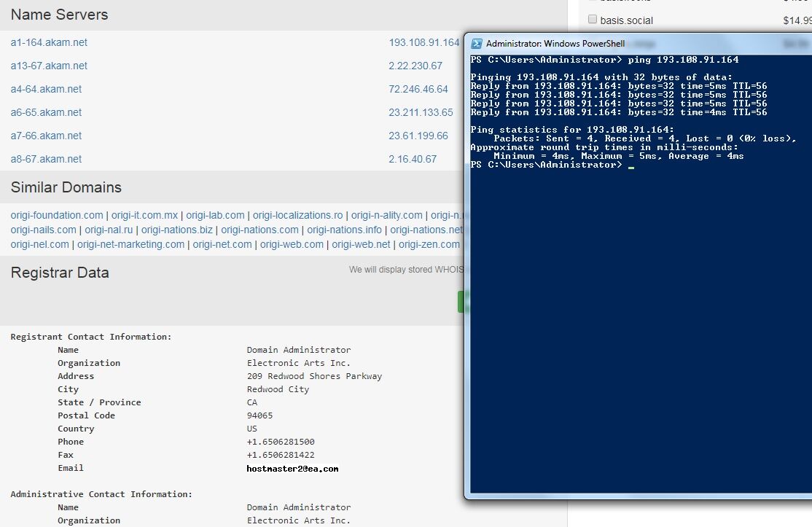The image size is (812, 527).
Task: Open similar domain origi-nations.biz
Action: click(177, 230)
